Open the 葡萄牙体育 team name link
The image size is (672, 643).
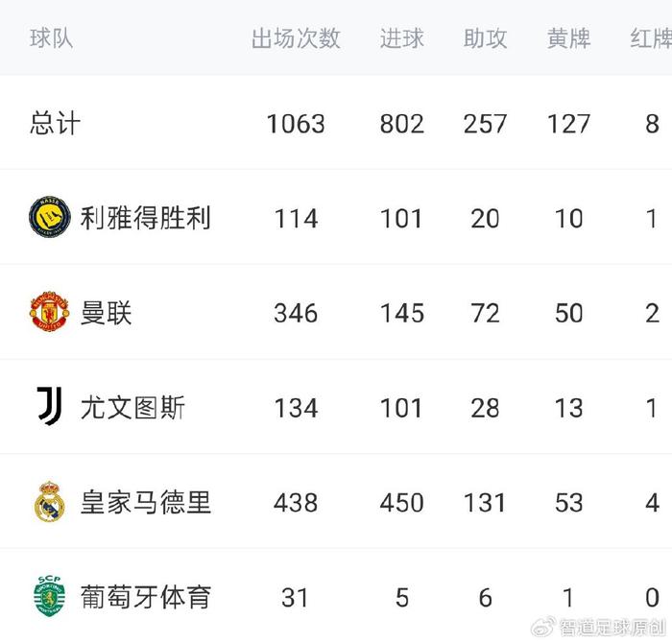[145, 596]
